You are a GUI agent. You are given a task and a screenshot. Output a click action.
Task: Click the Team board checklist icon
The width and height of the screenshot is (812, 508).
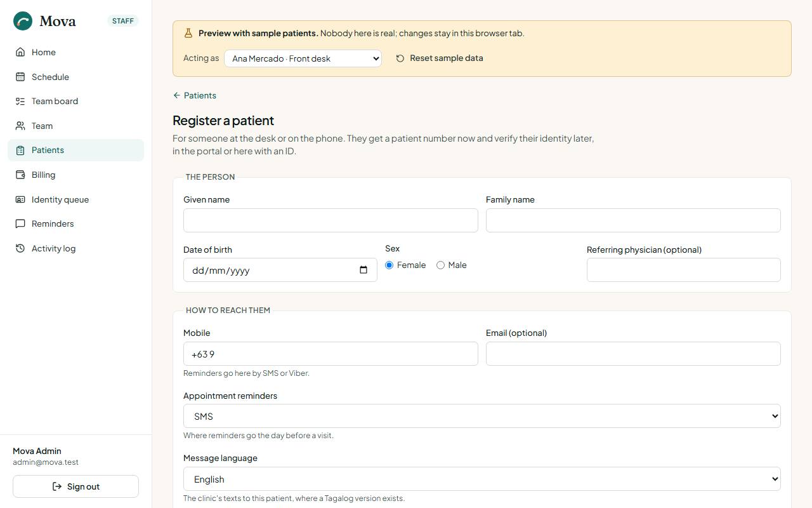click(20, 101)
